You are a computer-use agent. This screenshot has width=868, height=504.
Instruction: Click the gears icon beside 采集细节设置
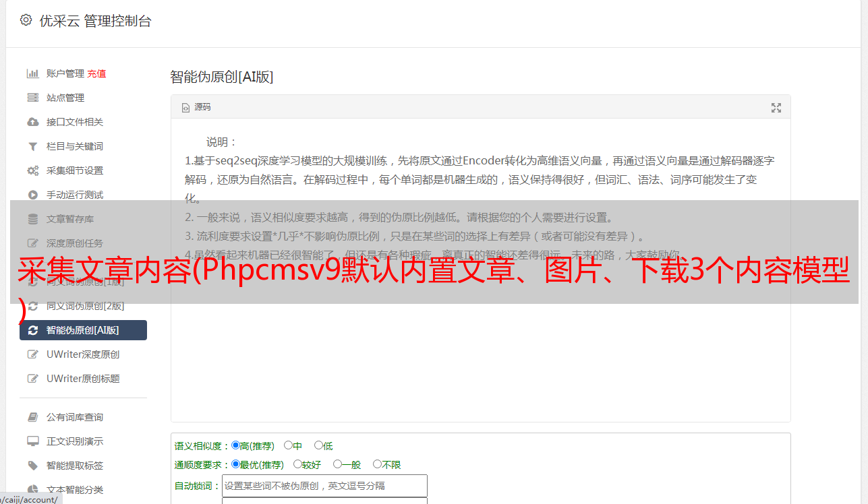[32, 170]
